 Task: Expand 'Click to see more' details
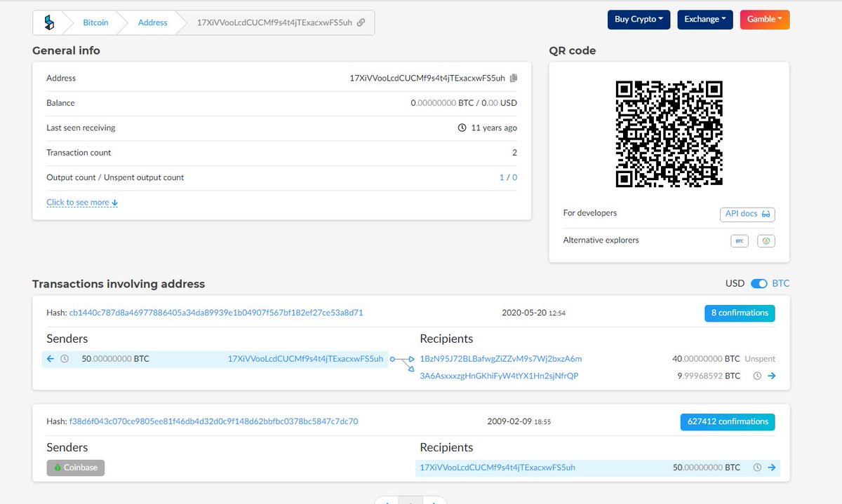82,203
